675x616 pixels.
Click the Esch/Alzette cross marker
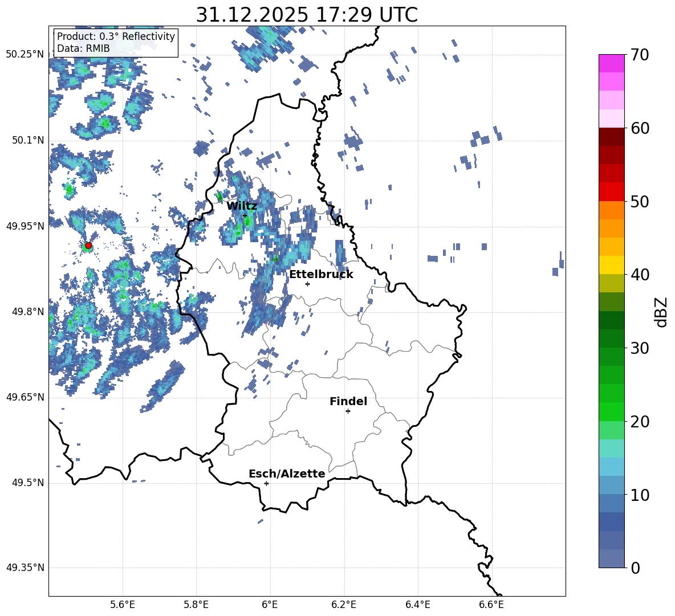266,483
